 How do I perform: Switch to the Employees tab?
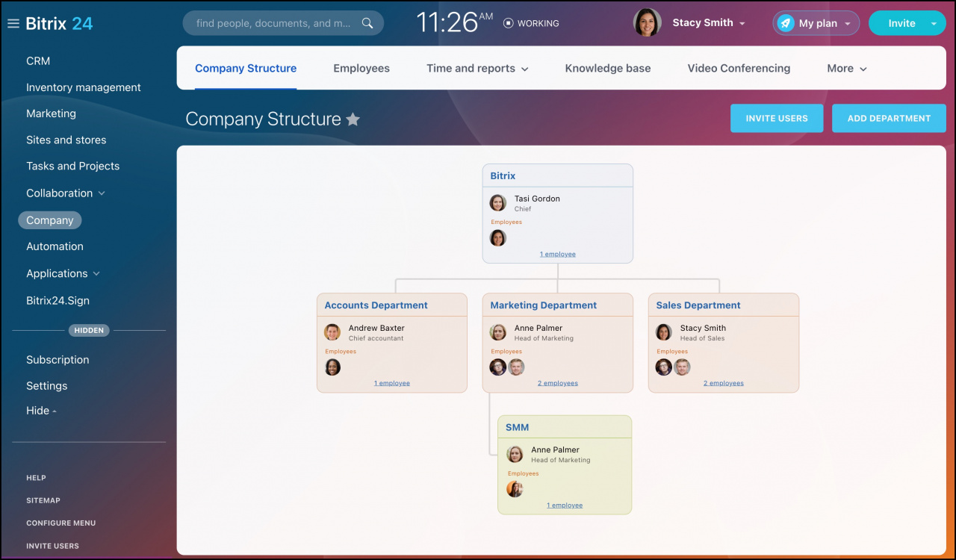tap(361, 69)
